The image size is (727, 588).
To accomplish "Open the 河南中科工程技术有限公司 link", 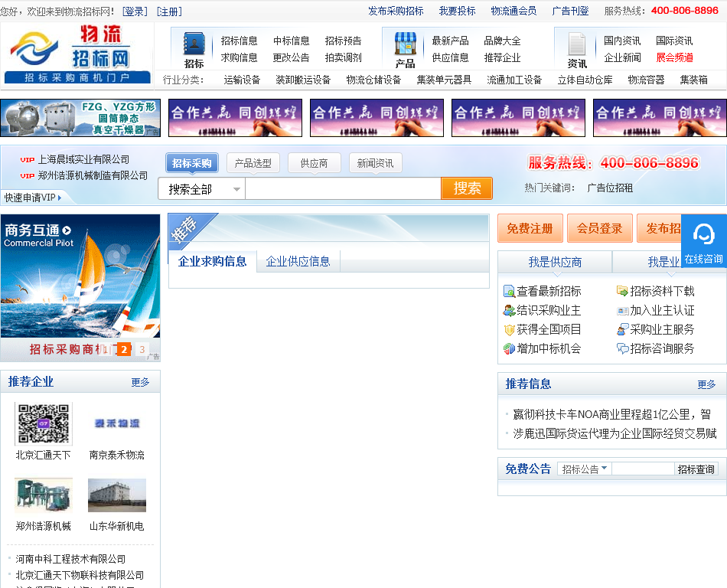I will tap(70, 559).
